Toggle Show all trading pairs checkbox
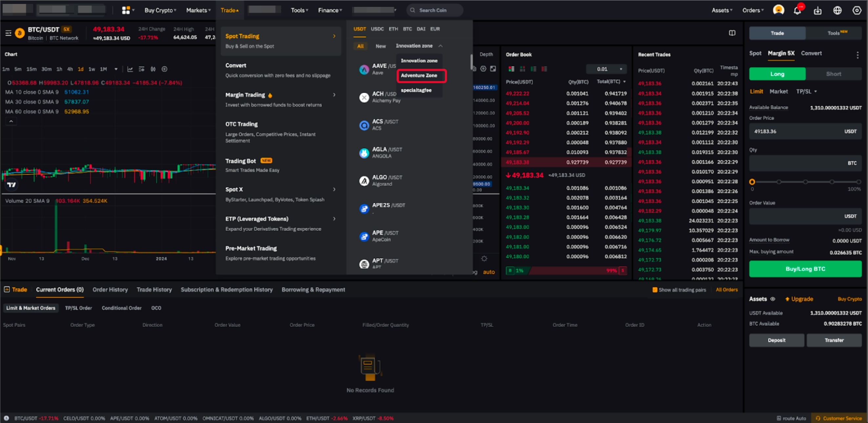Viewport: 868px width, 423px height. coord(655,290)
